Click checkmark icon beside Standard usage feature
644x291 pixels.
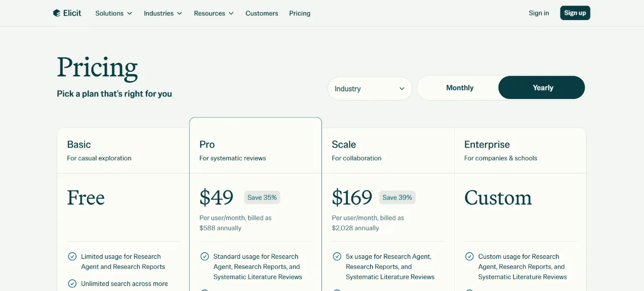(205, 256)
